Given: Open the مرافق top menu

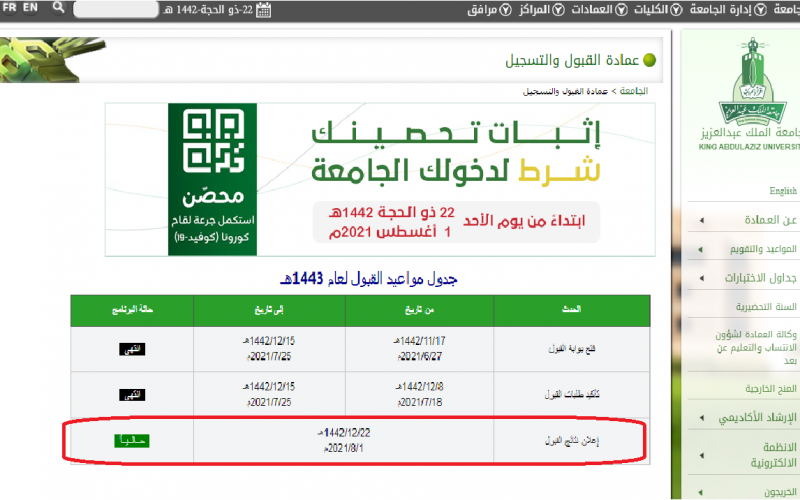Looking at the screenshot, I should pos(482,10).
